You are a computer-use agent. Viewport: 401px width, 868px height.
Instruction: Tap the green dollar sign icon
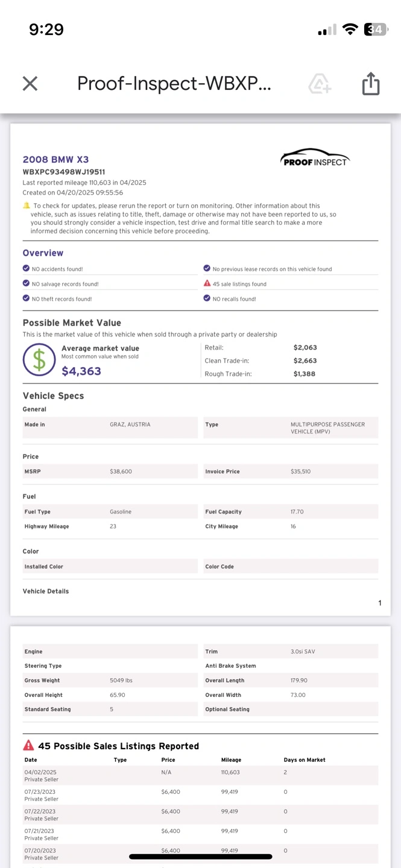tap(39, 360)
